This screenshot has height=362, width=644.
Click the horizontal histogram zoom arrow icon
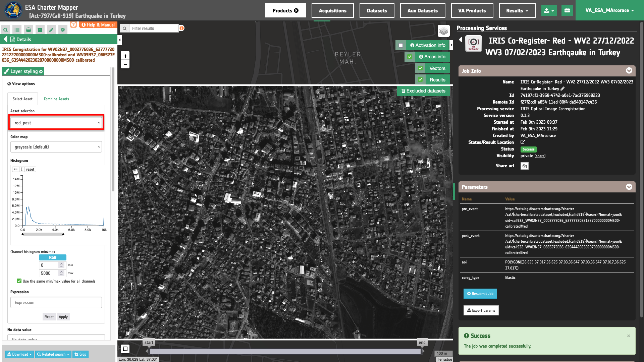[x=16, y=169]
